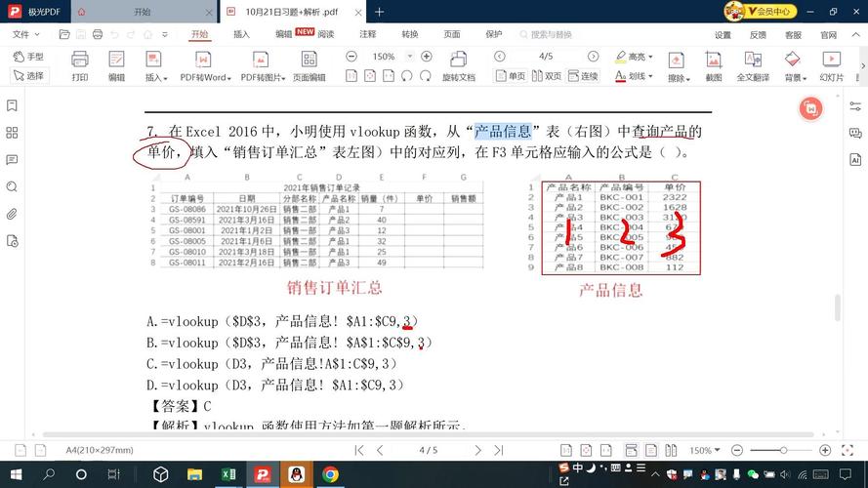Open attachments paperclip in sidebar
The width and height of the screenshot is (868, 488).
12,214
